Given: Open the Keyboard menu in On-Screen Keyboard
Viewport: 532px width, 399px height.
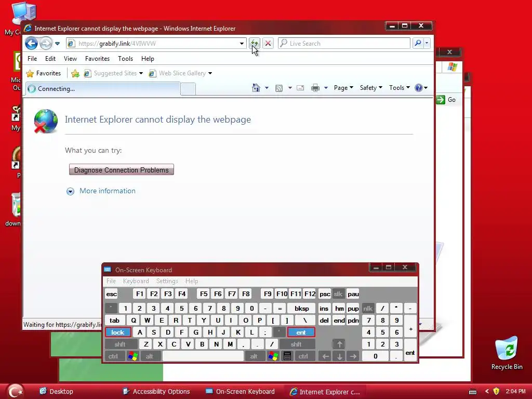Looking at the screenshot, I should point(136,281).
